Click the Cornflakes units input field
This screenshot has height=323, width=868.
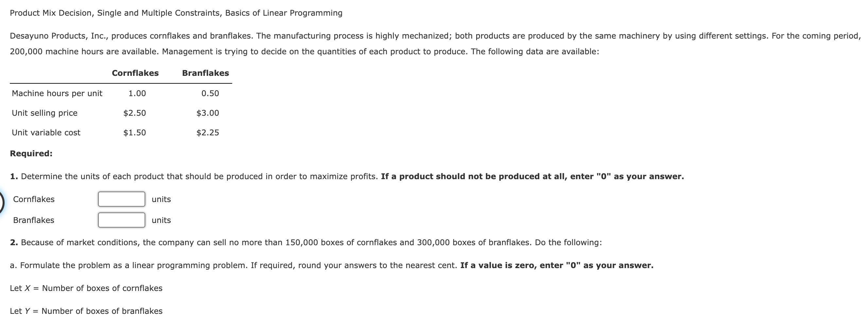[122, 199]
